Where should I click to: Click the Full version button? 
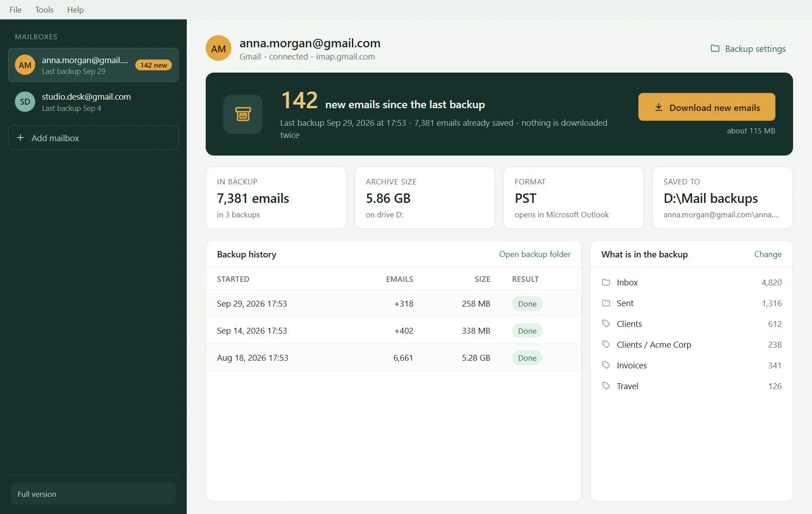93,494
